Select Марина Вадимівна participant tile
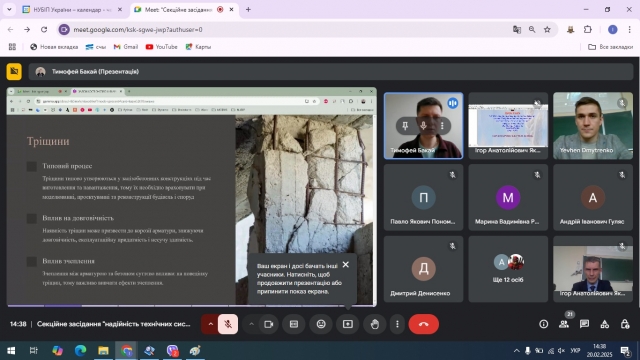This screenshot has height=360, width=640. pyautogui.click(x=508, y=197)
